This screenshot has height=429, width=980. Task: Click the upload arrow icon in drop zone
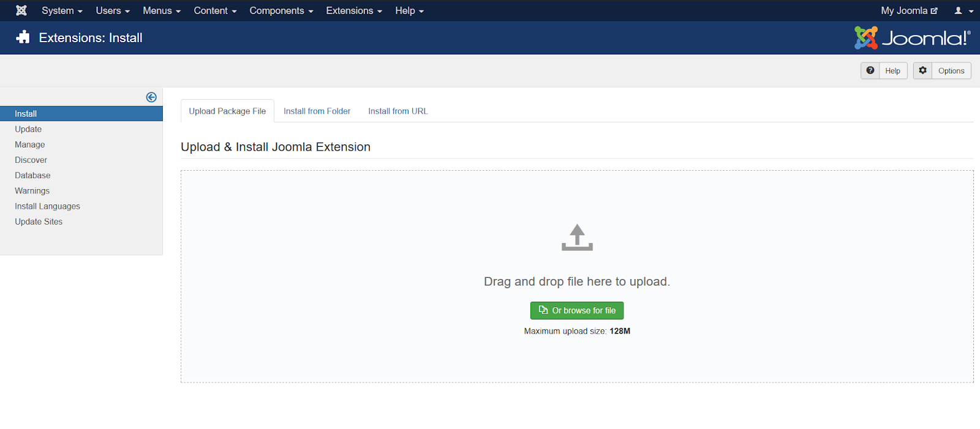(577, 237)
